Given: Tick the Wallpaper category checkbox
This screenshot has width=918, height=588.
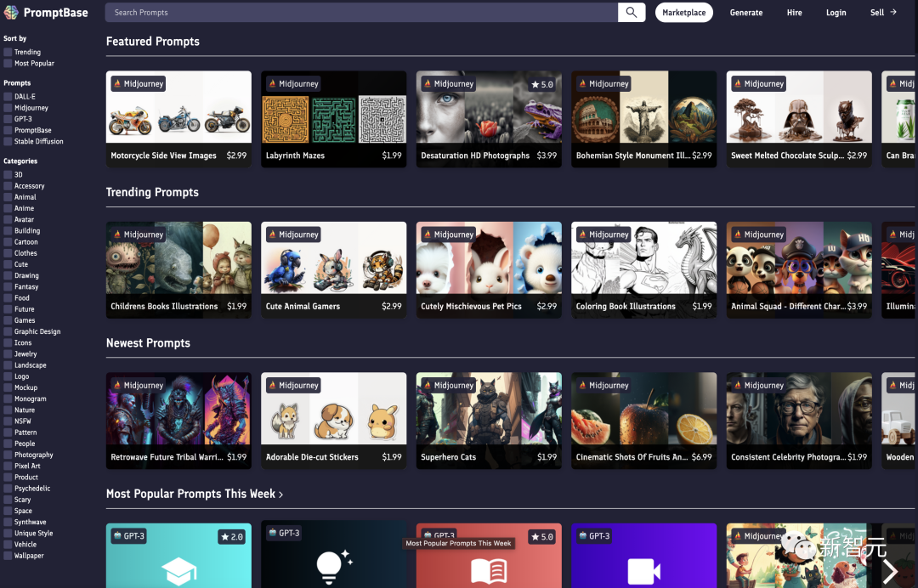Looking at the screenshot, I should 8,556.
